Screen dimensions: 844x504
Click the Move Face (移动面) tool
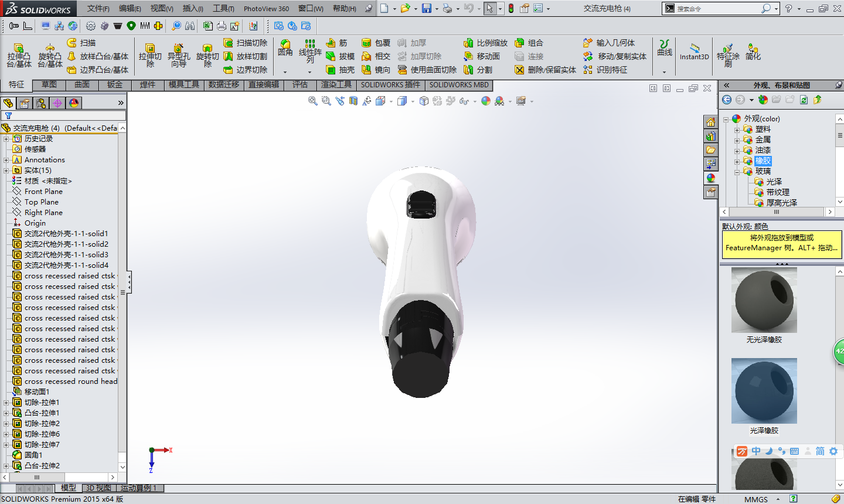(482, 56)
